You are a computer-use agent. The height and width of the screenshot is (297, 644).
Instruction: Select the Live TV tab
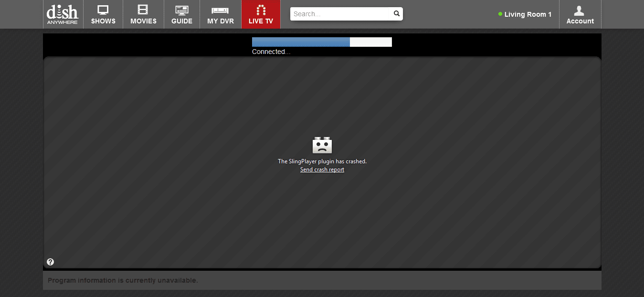(261, 14)
